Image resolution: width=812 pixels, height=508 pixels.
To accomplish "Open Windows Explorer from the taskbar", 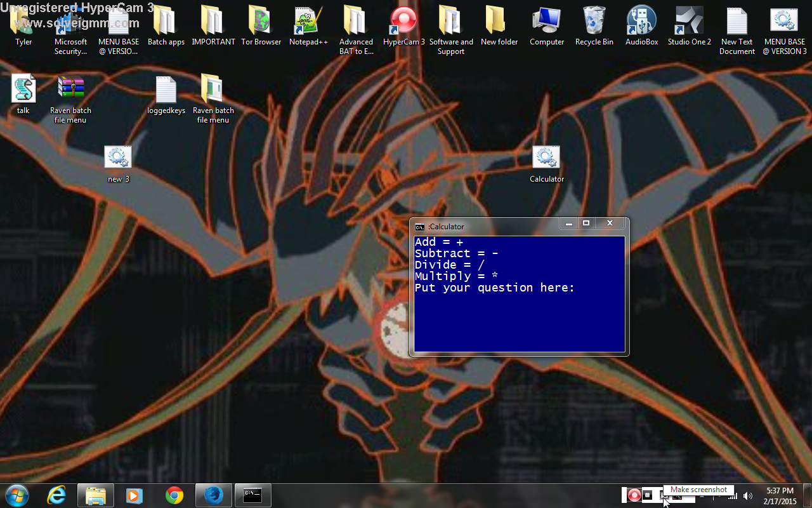I will [96, 495].
